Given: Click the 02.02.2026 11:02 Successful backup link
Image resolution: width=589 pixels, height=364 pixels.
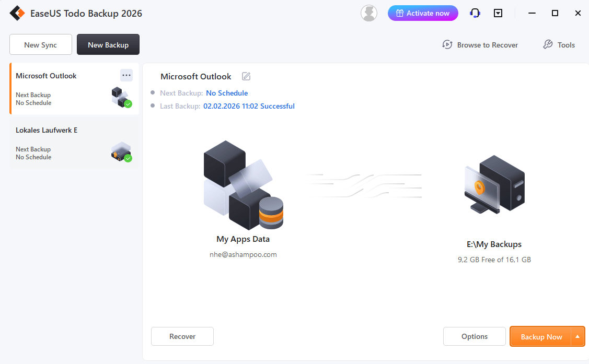Looking at the screenshot, I should (x=249, y=105).
